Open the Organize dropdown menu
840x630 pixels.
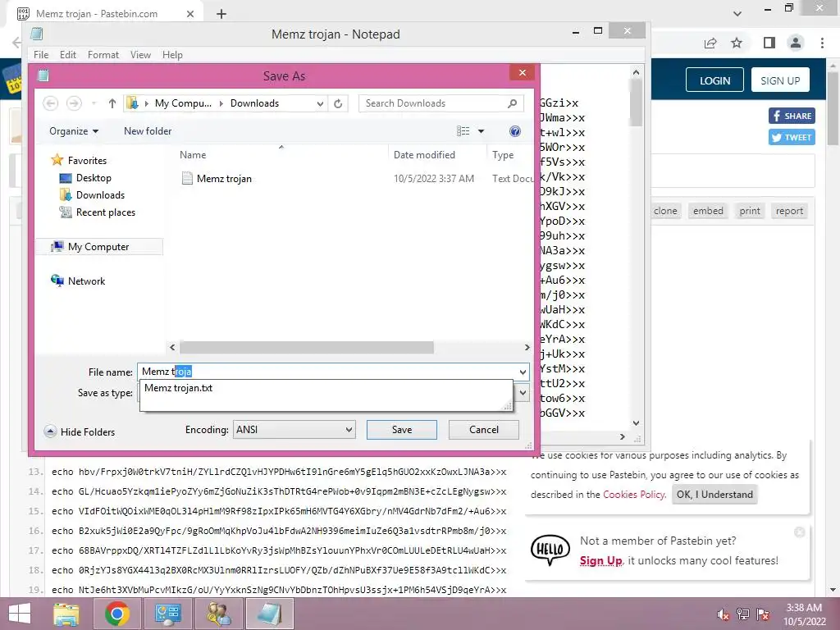(x=74, y=131)
